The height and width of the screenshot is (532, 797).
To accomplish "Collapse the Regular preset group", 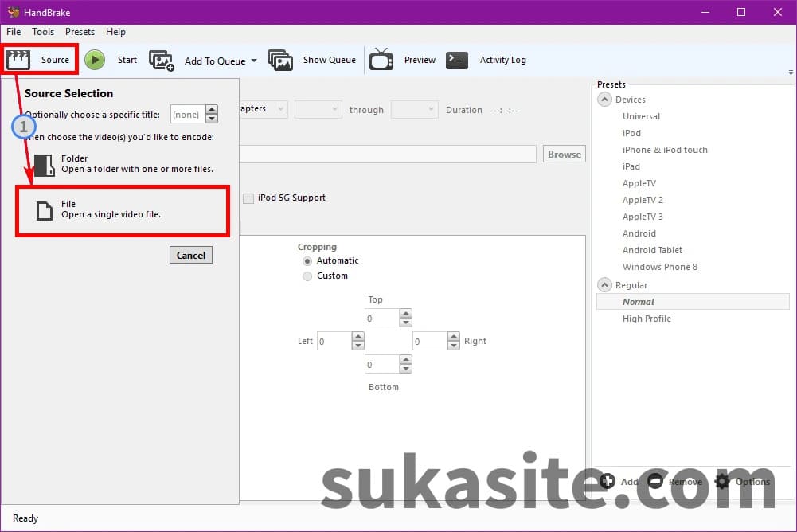I will pos(604,285).
